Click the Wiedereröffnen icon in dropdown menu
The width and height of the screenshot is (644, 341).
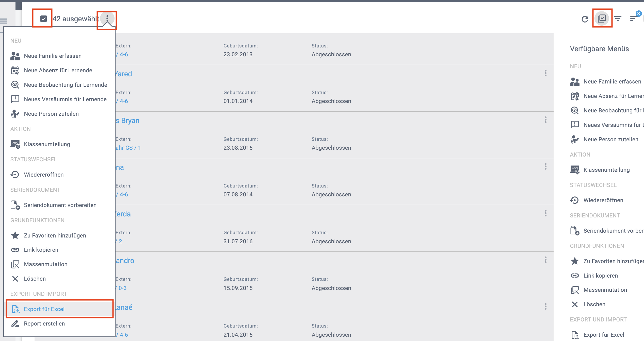click(15, 175)
